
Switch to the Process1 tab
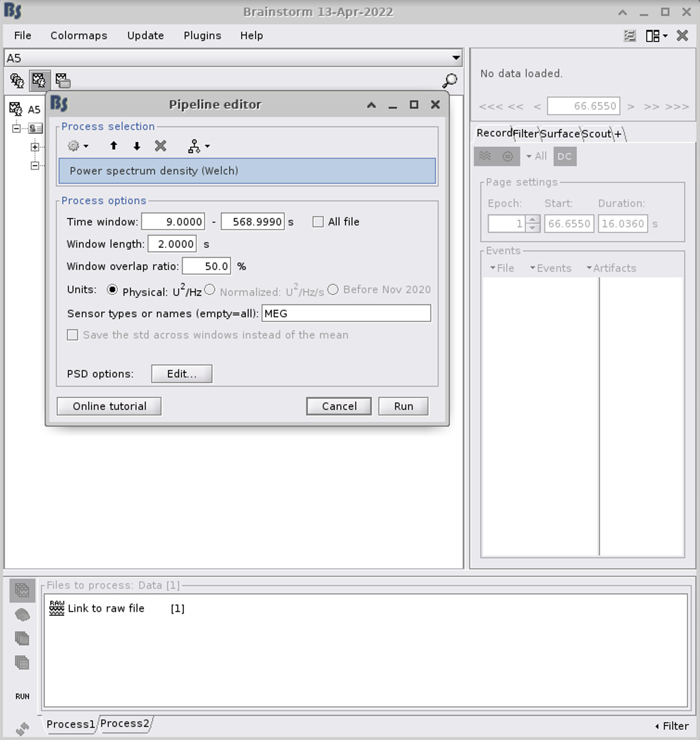coord(70,724)
